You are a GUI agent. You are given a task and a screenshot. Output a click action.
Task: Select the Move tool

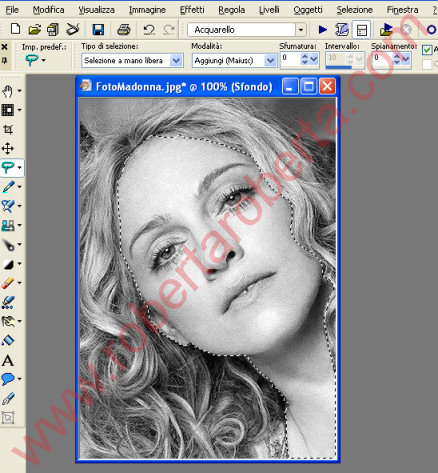8,148
